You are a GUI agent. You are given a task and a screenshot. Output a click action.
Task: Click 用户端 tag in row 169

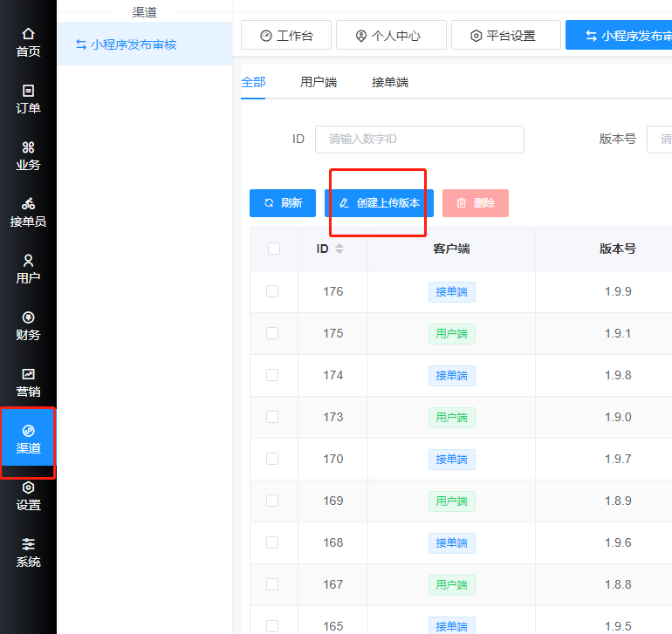pyautogui.click(x=452, y=501)
